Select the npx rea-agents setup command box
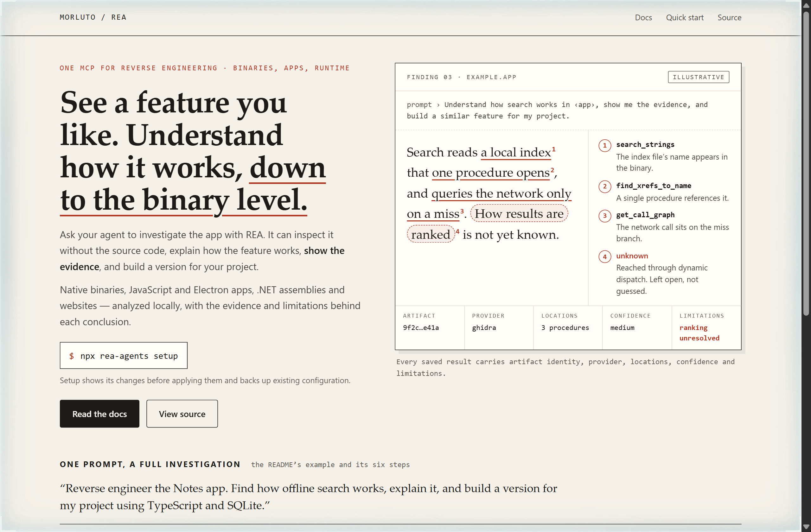811x532 pixels. click(x=124, y=355)
